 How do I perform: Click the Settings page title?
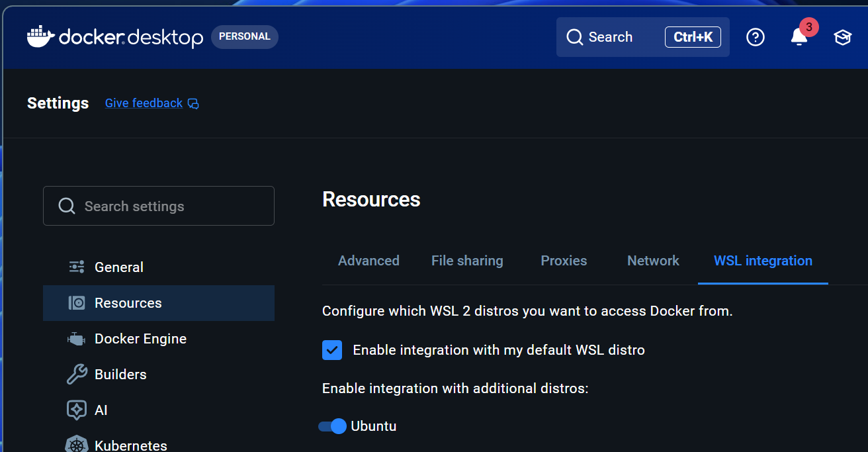coord(58,103)
